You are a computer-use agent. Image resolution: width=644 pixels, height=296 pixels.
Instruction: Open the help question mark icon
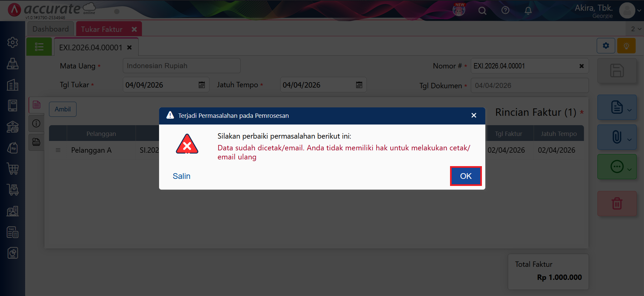[x=505, y=11]
